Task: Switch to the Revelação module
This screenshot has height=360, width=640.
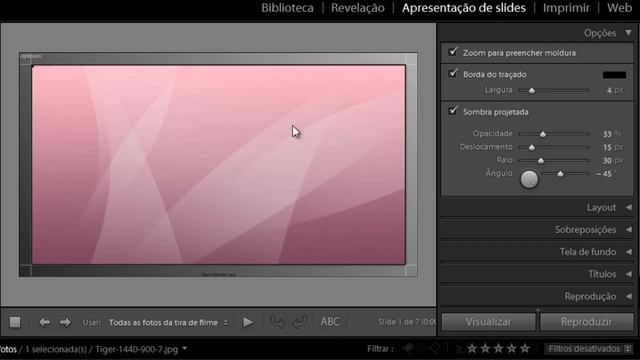Action: pos(358,8)
